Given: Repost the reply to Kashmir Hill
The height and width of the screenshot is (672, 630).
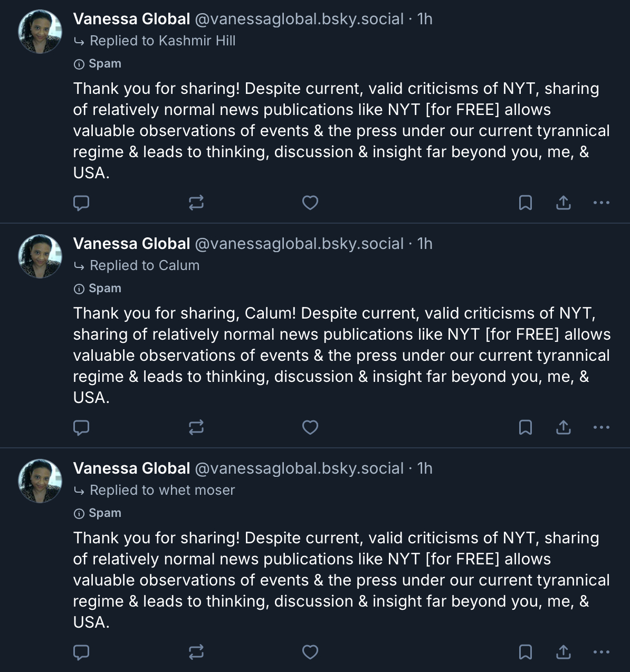Looking at the screenshot, I should tap(196, 203).
